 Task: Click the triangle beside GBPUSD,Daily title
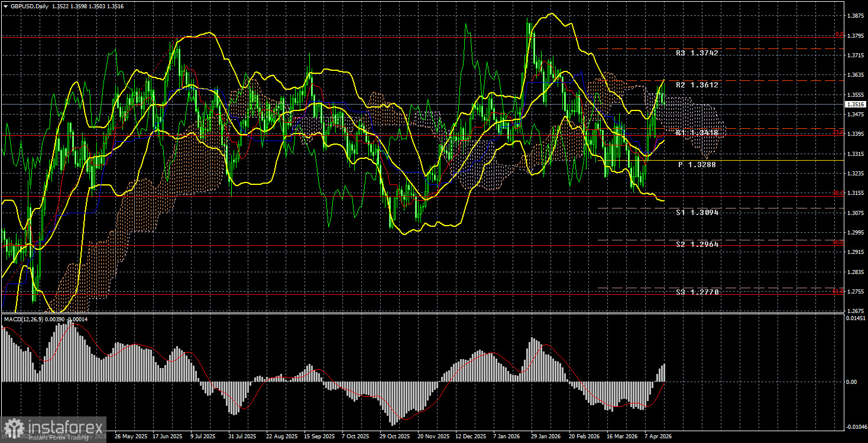5,6
